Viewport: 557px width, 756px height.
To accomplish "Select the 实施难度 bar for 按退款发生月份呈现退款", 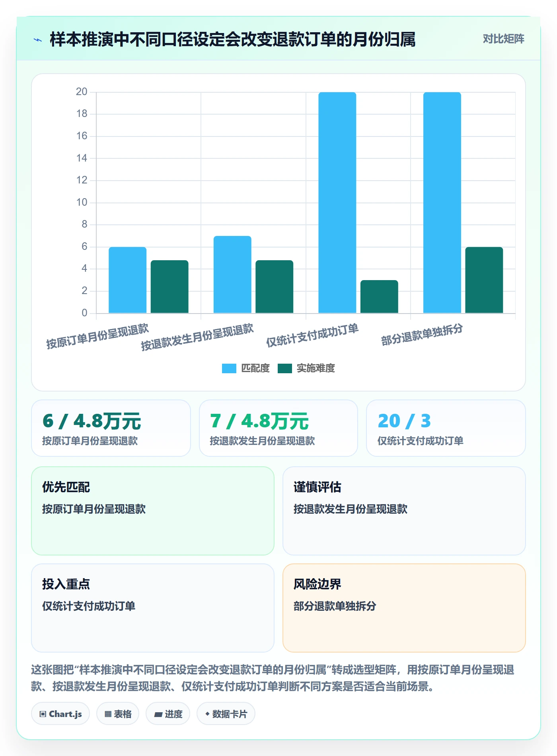I will (275, 287).
